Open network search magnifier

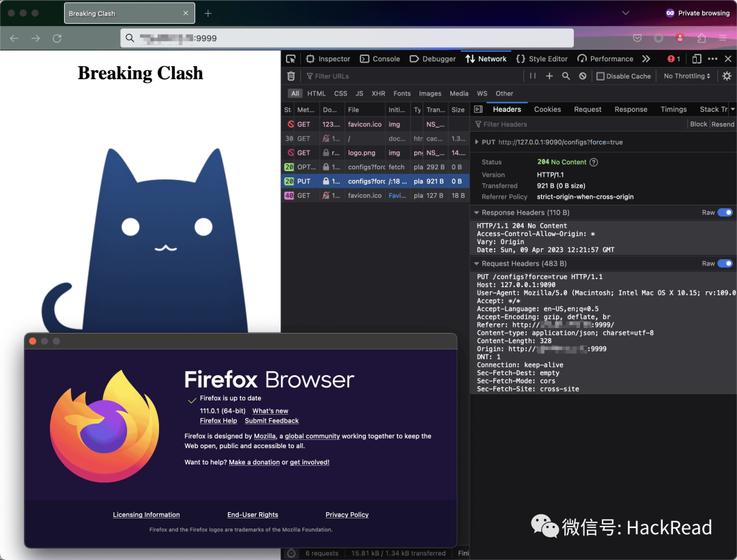(566, 76)
